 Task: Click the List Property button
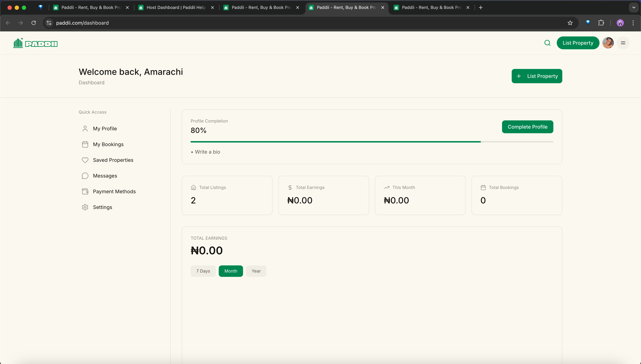tap(537, 76)
